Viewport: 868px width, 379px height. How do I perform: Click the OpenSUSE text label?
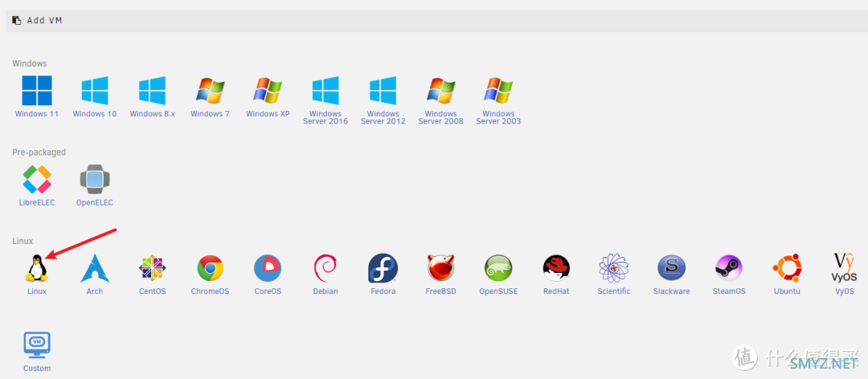pos(498,291)
